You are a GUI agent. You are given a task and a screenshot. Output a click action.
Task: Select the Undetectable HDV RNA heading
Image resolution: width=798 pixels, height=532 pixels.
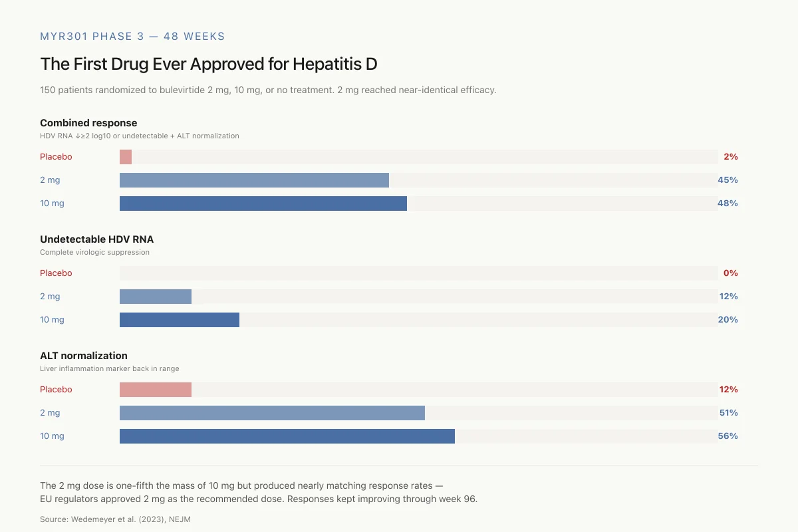[96, 239]
